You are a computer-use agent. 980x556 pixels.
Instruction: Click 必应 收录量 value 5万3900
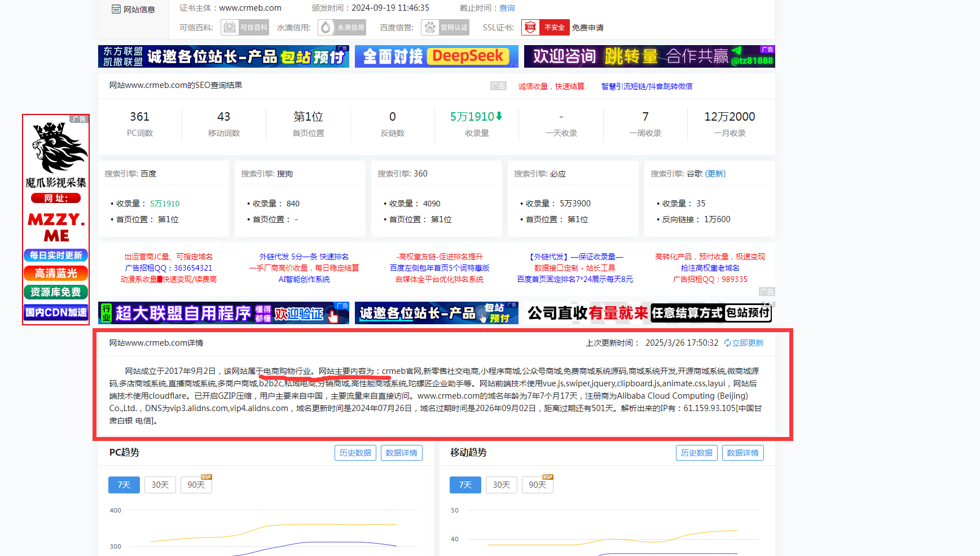pos(575,204)
